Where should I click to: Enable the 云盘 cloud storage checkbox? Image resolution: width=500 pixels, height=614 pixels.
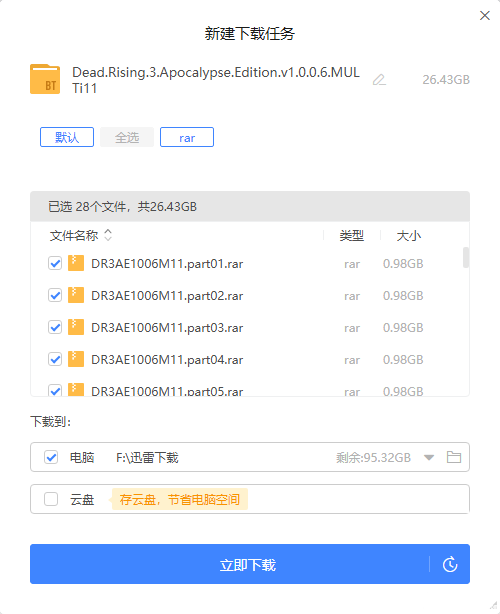click(x=51, y=499)
